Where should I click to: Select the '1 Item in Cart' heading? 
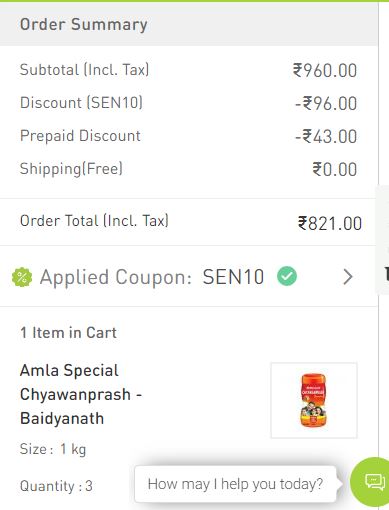click(x=68, y=332)
